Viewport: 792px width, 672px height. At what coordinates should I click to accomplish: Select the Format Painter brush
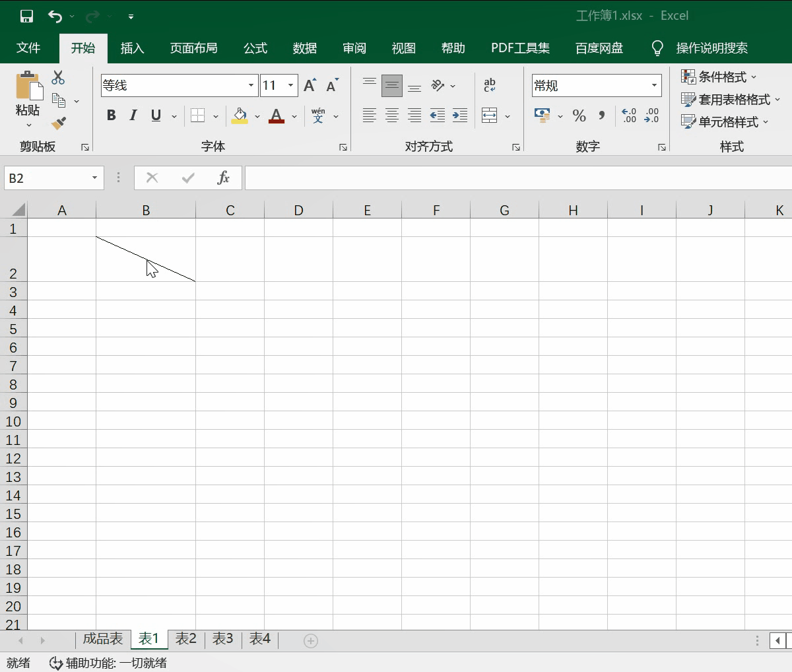coord(59,123)
